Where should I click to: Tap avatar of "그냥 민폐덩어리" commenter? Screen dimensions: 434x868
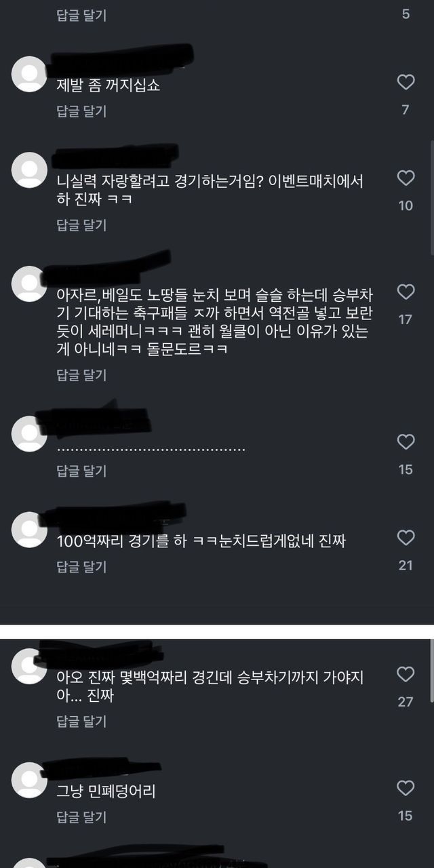click(29, 778)
